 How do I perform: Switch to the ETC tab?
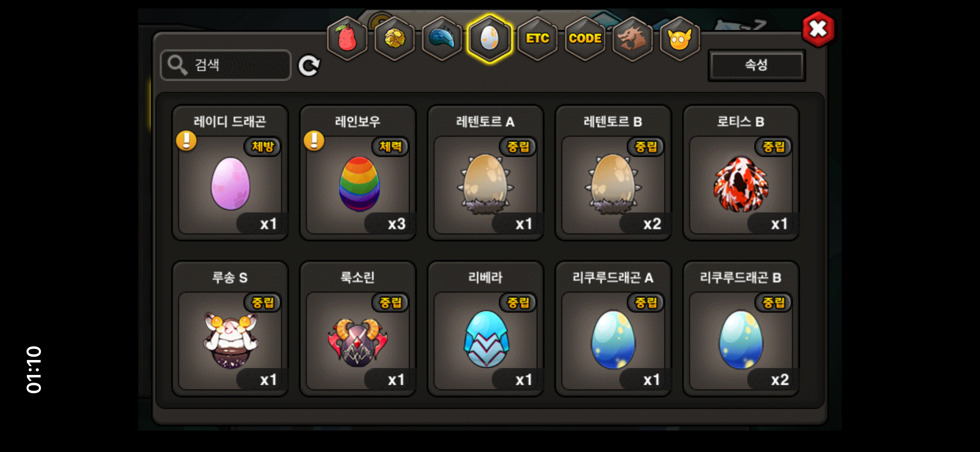click(x=538, y=38)
